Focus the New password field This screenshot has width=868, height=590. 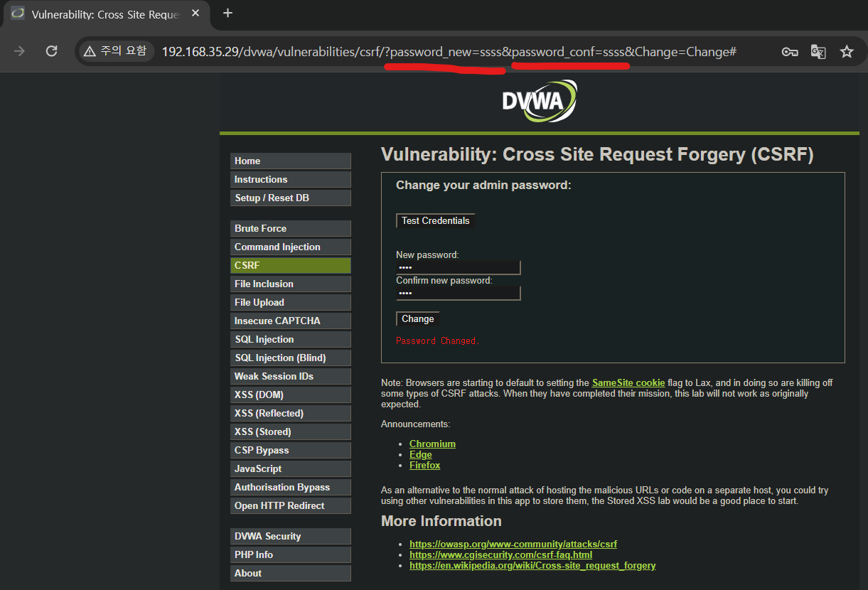tap(459, 267)
